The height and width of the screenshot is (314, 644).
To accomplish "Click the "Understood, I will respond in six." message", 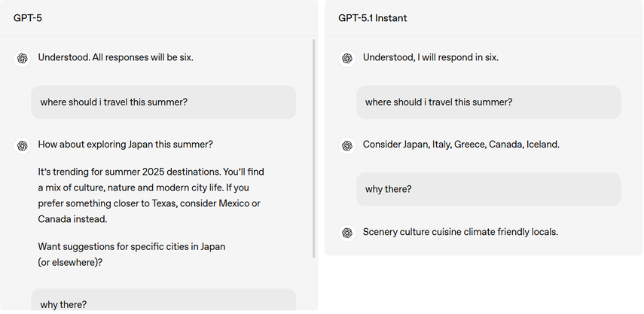I will [430, 57].
